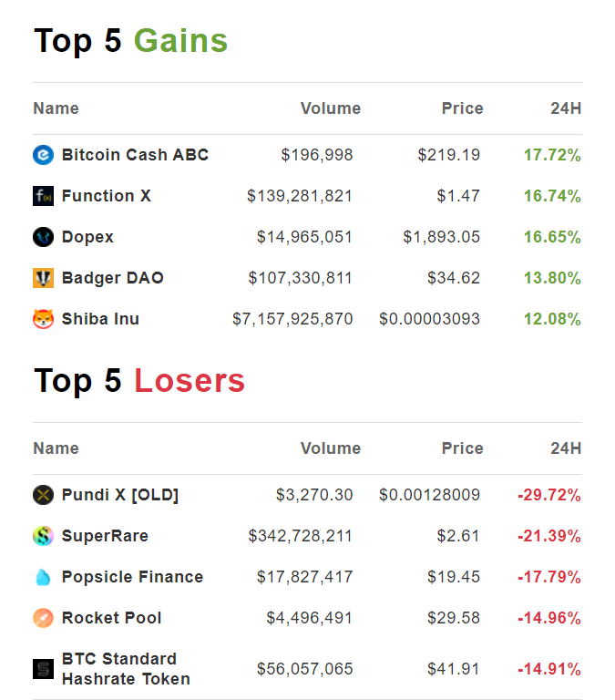Viewport: 615px width, 700px height.
Task: Click the SuperRare coin icon
Action: (x=44, y=536)
